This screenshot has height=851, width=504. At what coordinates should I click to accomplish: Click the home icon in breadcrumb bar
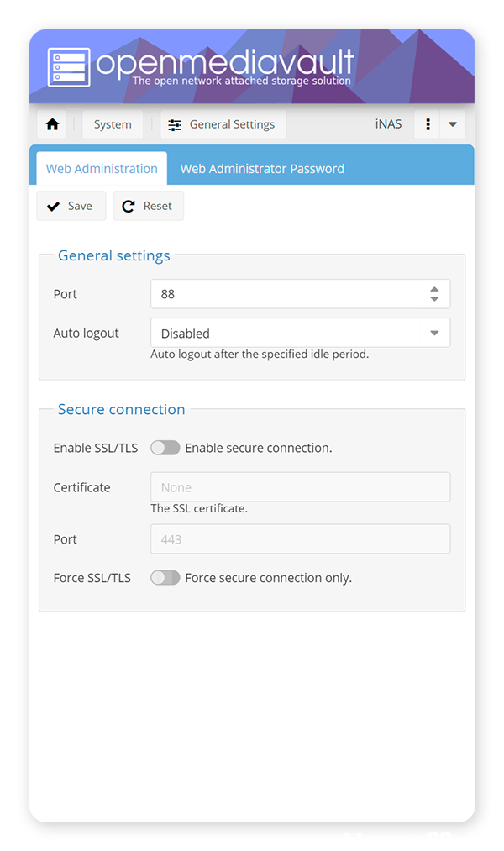[x=52, y=124]
